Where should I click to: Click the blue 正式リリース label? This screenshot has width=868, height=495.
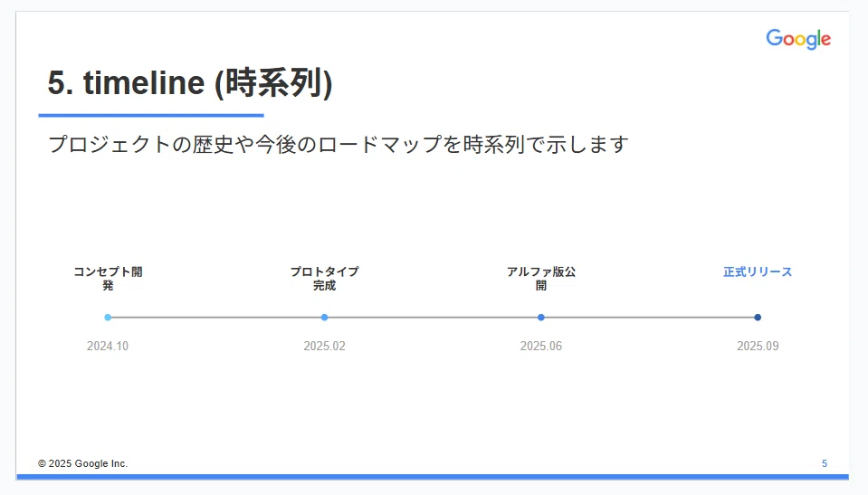coord(758,271)
